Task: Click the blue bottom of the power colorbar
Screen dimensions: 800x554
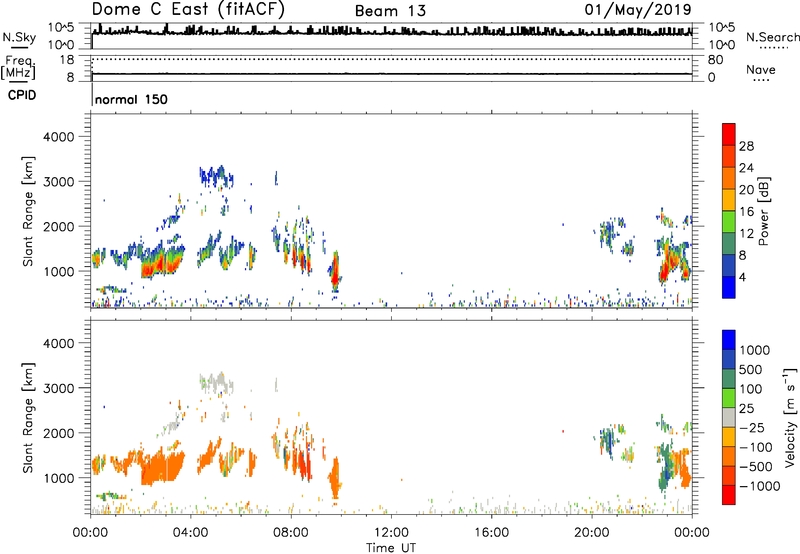Action: 729,287
